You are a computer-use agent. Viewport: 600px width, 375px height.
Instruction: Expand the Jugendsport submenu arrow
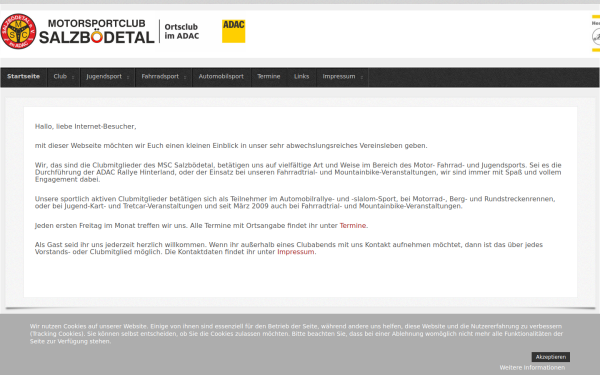pyautogui.click(x=128, y=77)
